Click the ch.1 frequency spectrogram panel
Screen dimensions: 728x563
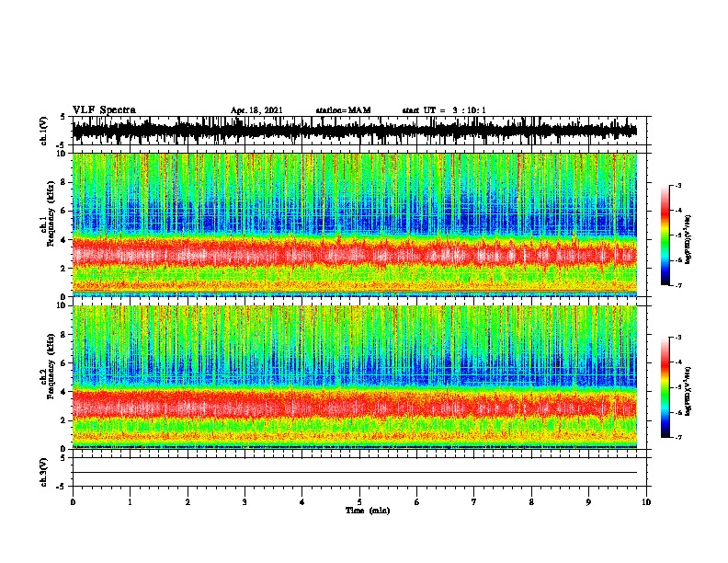[355, 224]
